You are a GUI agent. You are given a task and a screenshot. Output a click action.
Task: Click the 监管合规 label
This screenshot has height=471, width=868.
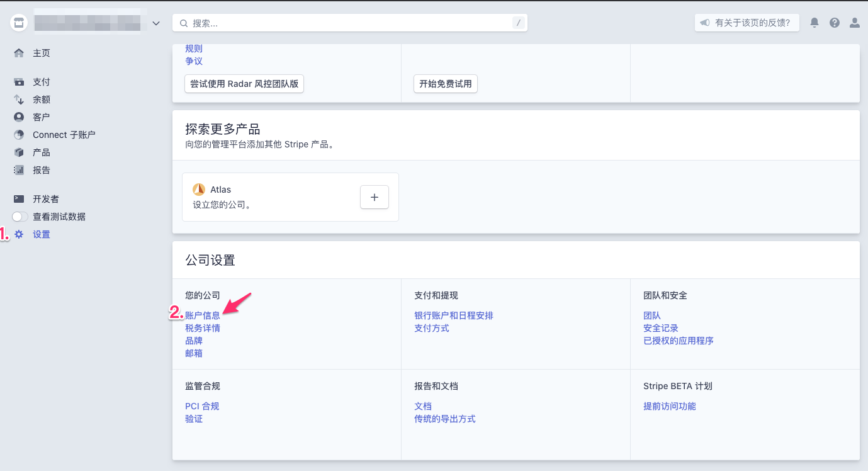click(x=203, y=386)
